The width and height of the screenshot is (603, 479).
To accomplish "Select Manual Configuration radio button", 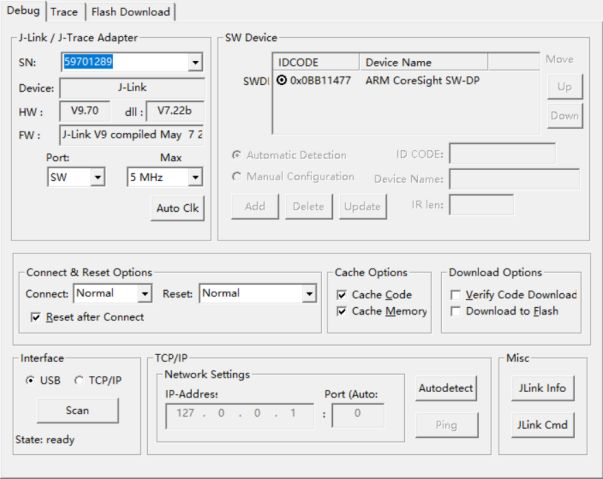I will tap(237, 176).
